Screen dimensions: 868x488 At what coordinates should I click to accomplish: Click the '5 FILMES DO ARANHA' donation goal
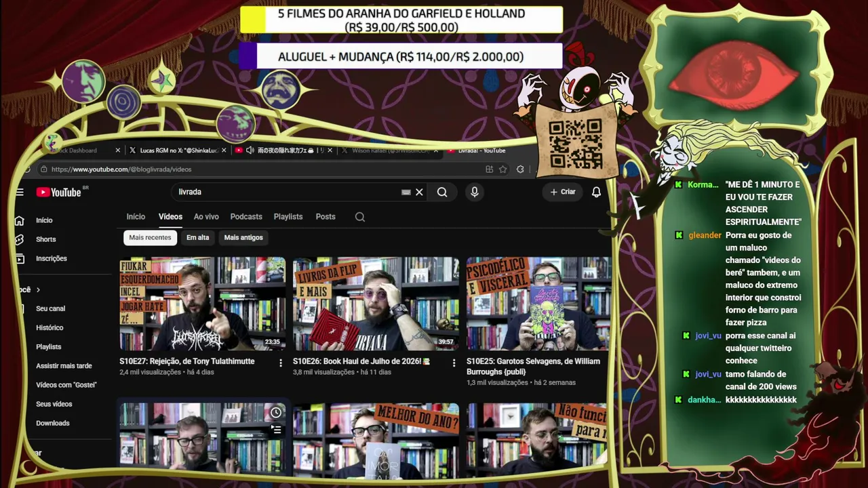tap(401, 20)
